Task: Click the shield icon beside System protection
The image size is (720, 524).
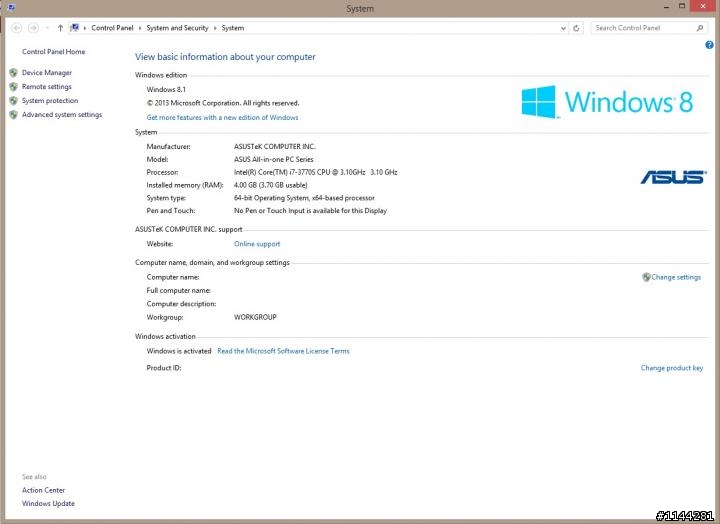Action: (x=13, y=101)
